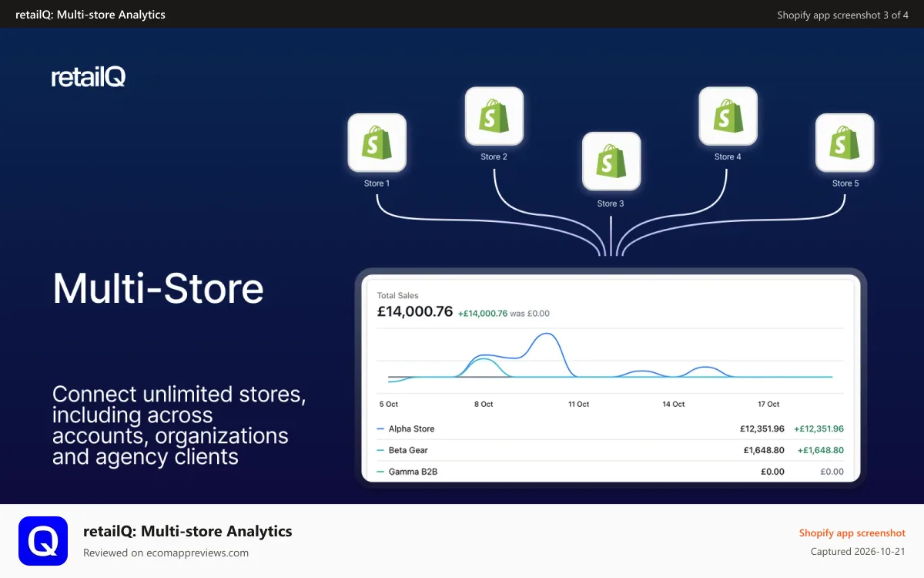924x578 pixels.
Task: Click the Store 2 Shopify bag icon
Action: (x=494, y=116)
